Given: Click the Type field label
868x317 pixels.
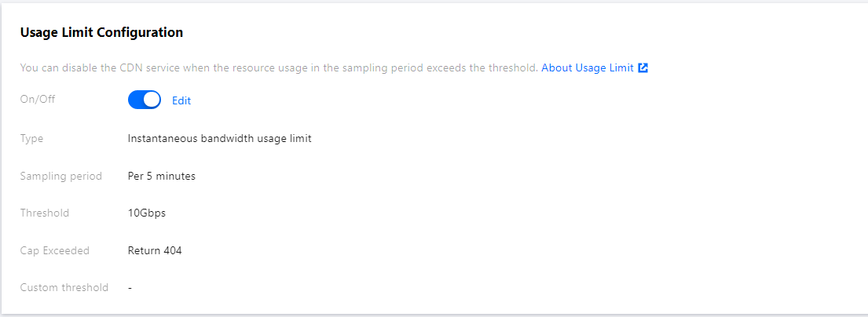Looking at the screenshot, I should click(31, 139).
